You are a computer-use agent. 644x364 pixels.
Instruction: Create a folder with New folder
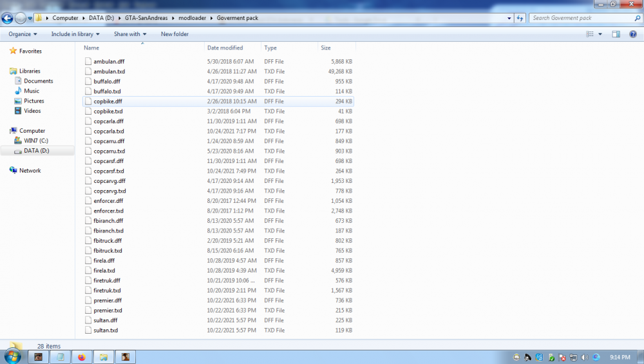tap(175, 34)
